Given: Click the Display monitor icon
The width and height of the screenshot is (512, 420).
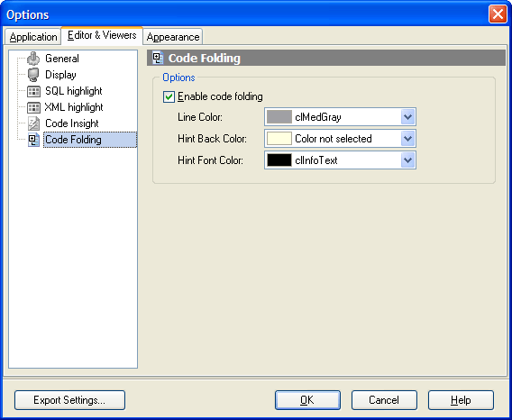Looking at the screenshot, I should pos(33,75).
